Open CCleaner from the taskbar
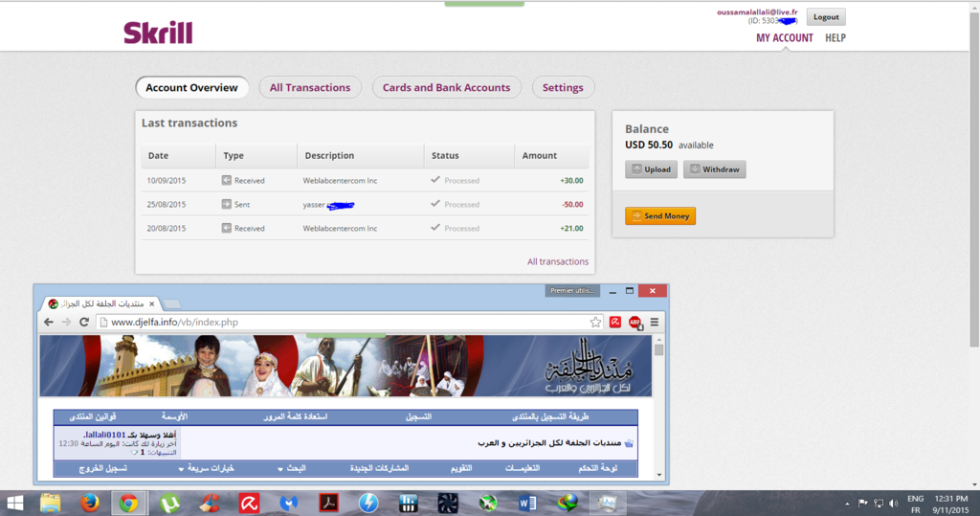Screen dimensions: 980x516 point(210,504)
